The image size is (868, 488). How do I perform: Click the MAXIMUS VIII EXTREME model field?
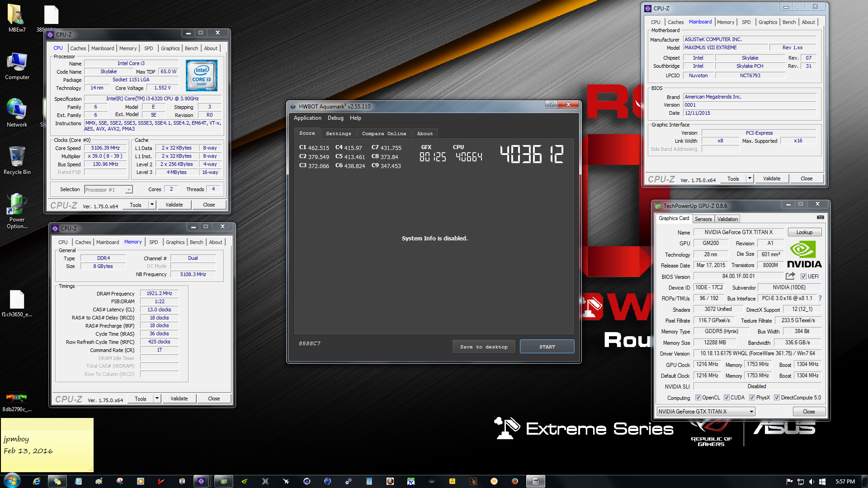(x=726, y=47)
